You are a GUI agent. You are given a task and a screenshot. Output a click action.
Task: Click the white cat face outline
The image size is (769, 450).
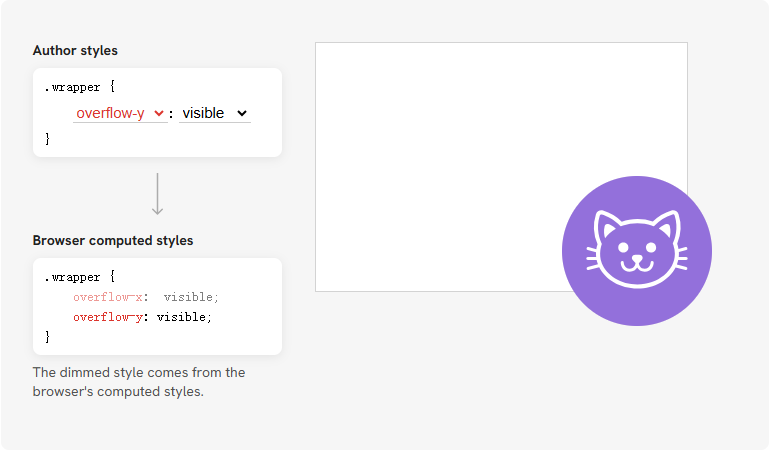[637, 249]
